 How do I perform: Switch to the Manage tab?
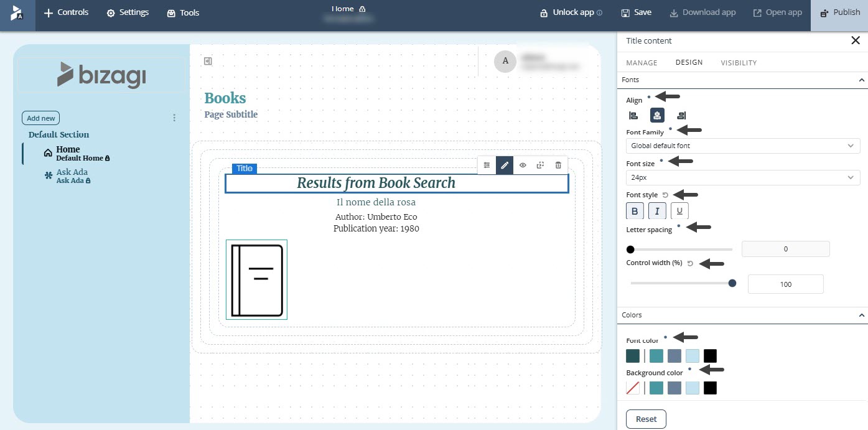point(642,63)
